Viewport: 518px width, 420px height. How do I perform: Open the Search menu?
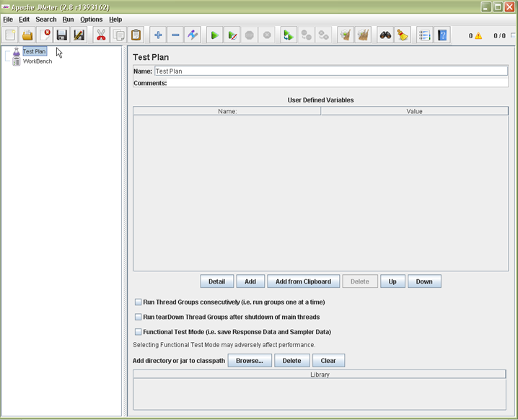tap(46, 19)
